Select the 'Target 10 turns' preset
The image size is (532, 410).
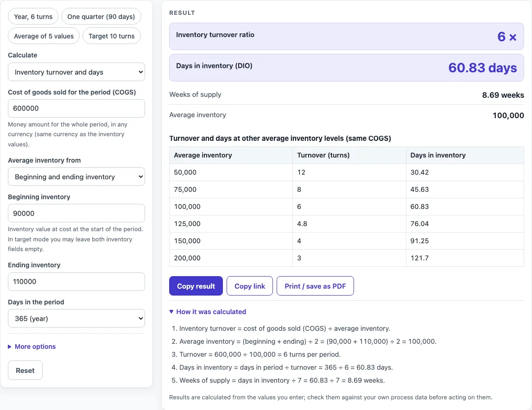pos(112,36)
